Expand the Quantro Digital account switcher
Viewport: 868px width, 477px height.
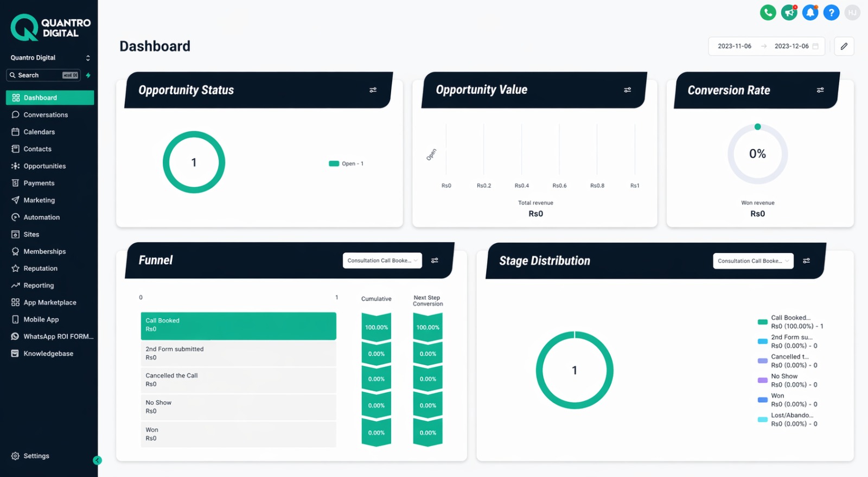point(50,58)
